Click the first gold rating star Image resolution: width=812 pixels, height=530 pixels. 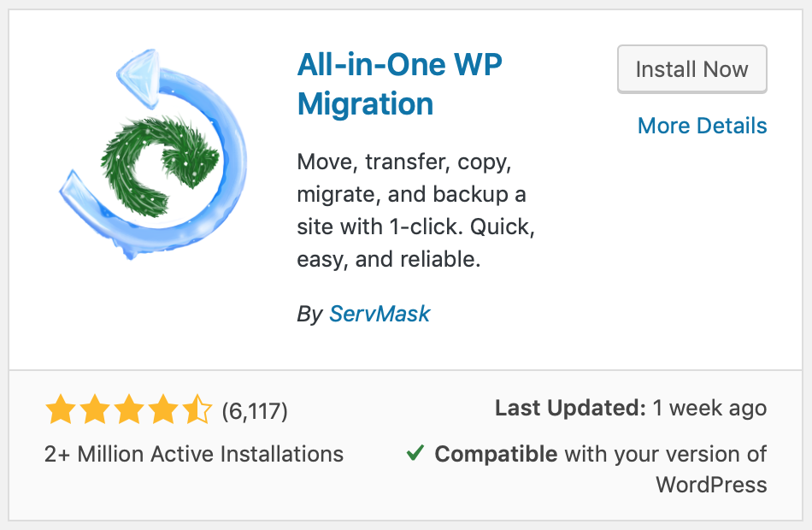click(61, 409)
